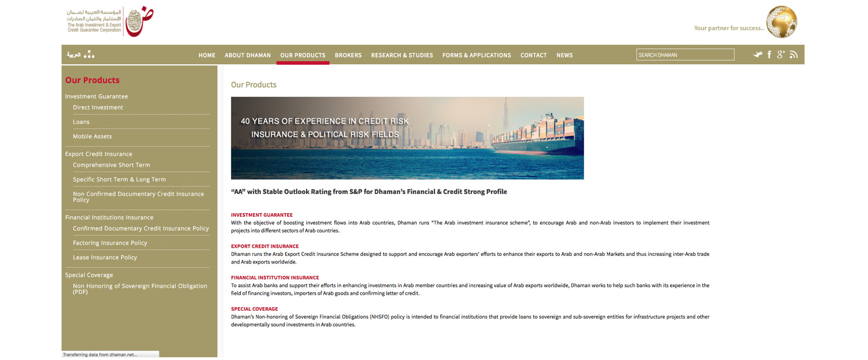Viewport: 868px width, 360px height.
Task: Open Forms & Applications menu
Action: [x=477, y=55]
